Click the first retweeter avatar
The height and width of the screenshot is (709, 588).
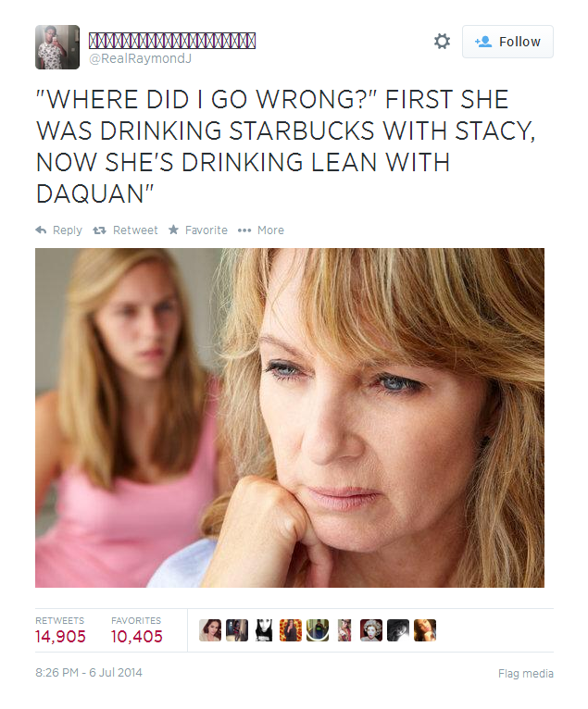[x=210, y=630]
